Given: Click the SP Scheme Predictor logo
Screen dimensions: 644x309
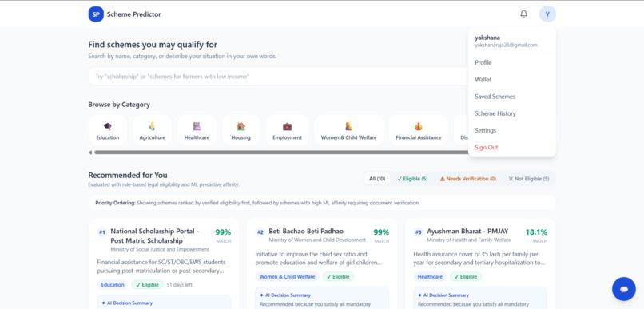Looking at the screenshot, I should [125, 14].
